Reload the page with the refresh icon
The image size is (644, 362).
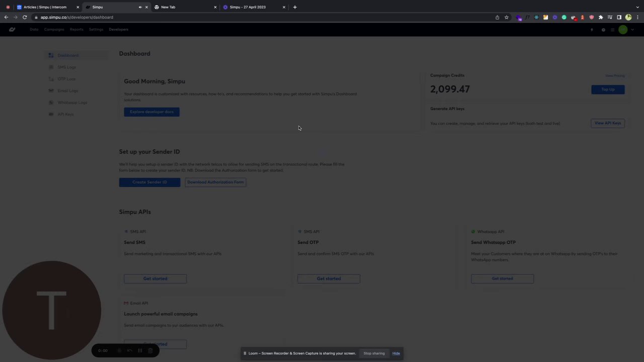point(24,17)
